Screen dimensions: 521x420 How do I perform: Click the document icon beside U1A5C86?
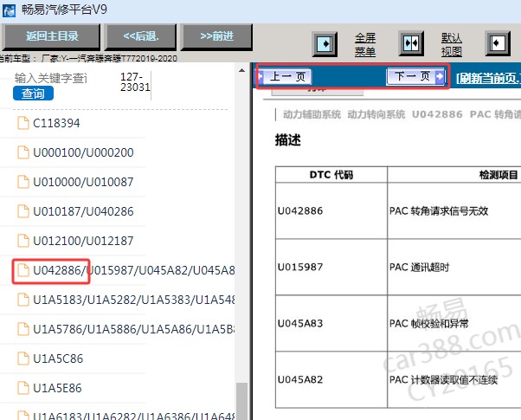(23, 359)
